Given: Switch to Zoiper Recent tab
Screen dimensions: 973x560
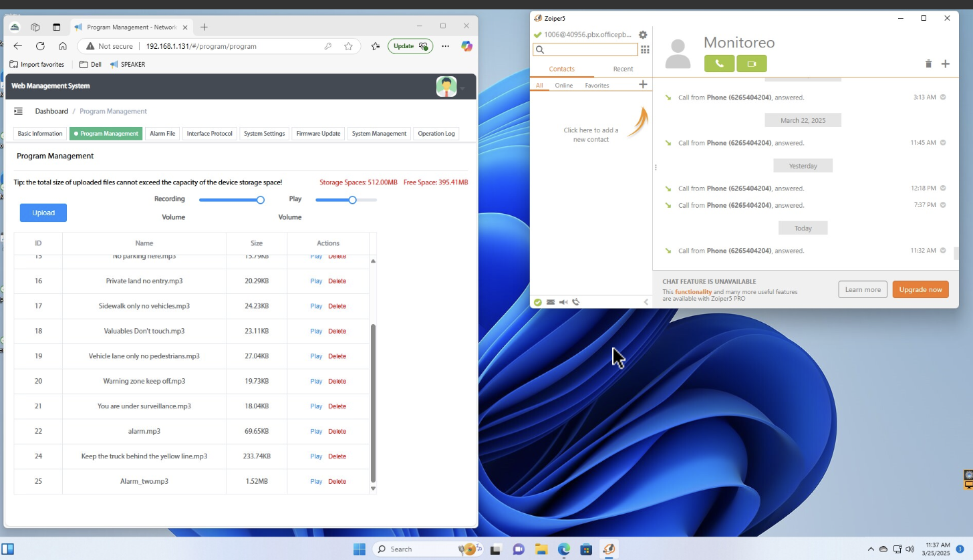Looking at the screenshot, I should coord(623,69).
